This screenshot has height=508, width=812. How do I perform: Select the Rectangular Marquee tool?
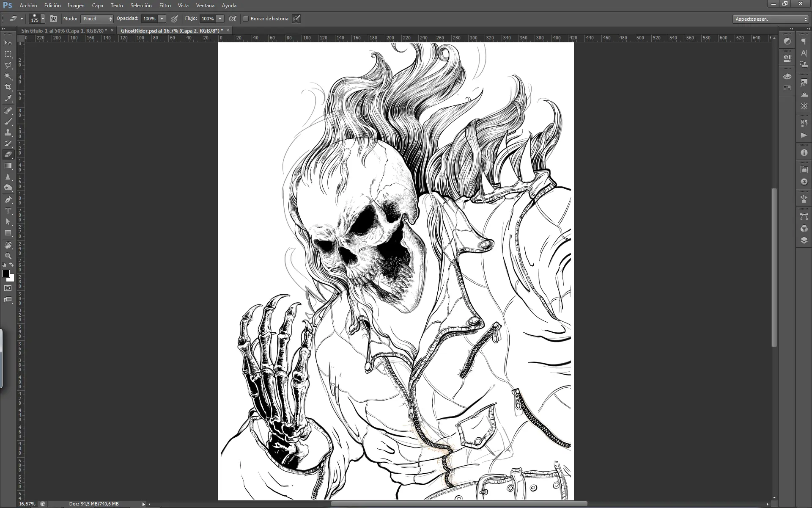tap(8, 54)
